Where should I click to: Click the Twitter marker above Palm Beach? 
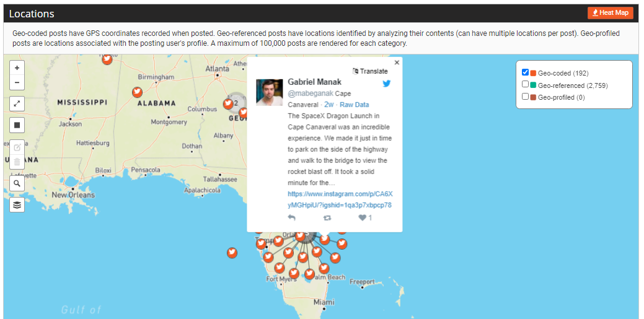pyautogui.click(x=324, y=268)
